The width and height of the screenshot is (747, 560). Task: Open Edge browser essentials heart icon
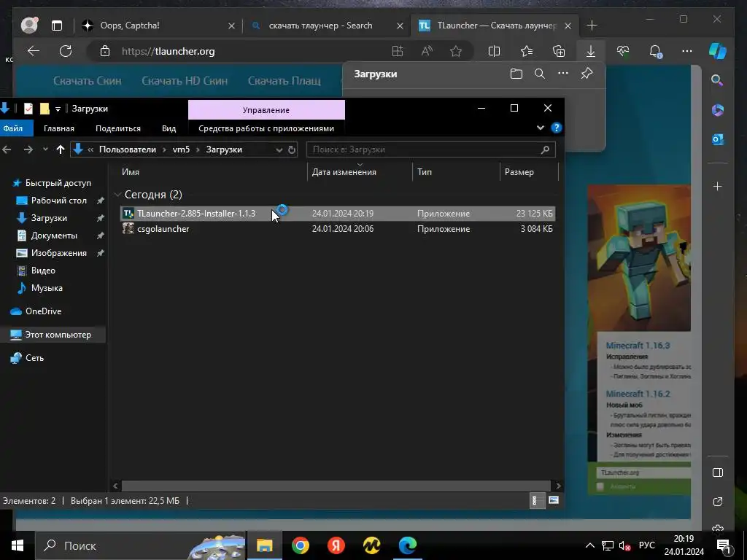(x=623, y=51)
